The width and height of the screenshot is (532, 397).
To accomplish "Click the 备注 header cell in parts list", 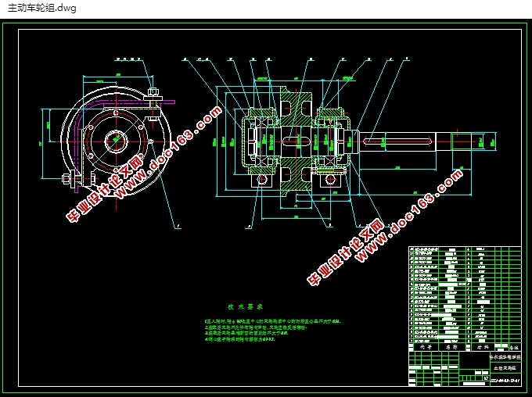I will [x=514, y=347].
